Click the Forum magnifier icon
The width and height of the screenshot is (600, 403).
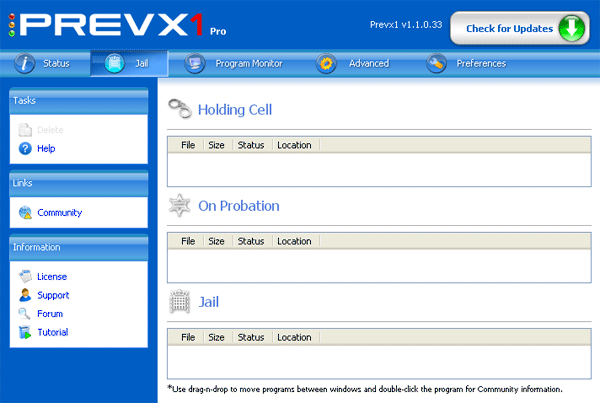point(24,314)
